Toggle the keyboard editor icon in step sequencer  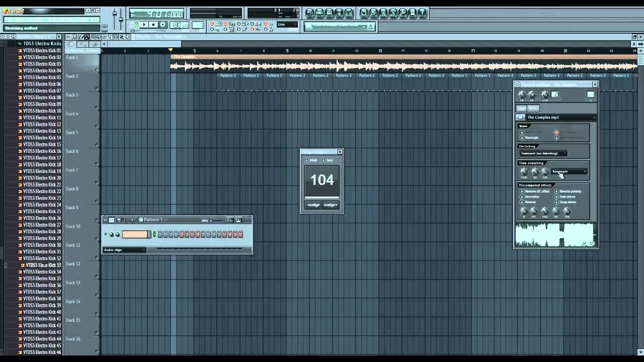point(238,220)
